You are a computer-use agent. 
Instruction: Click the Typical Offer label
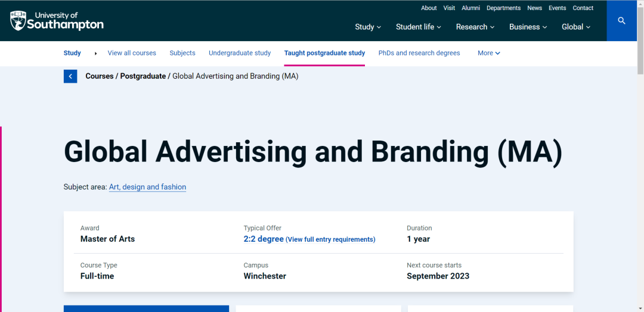click(x=262, y=228)
